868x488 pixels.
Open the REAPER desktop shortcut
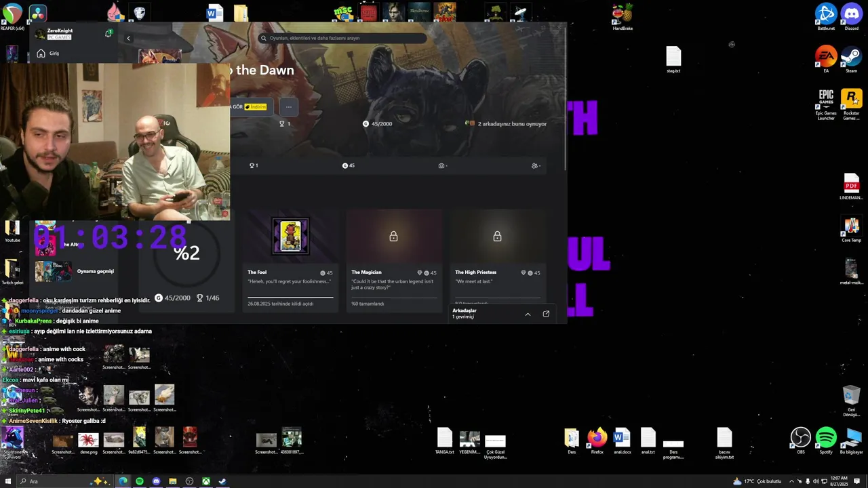(12, 15)
